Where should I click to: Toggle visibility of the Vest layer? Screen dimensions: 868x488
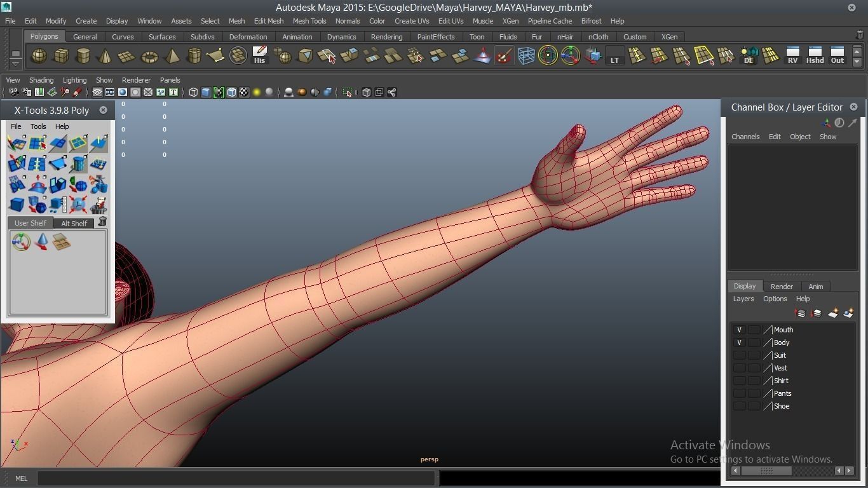coord(739,368)
